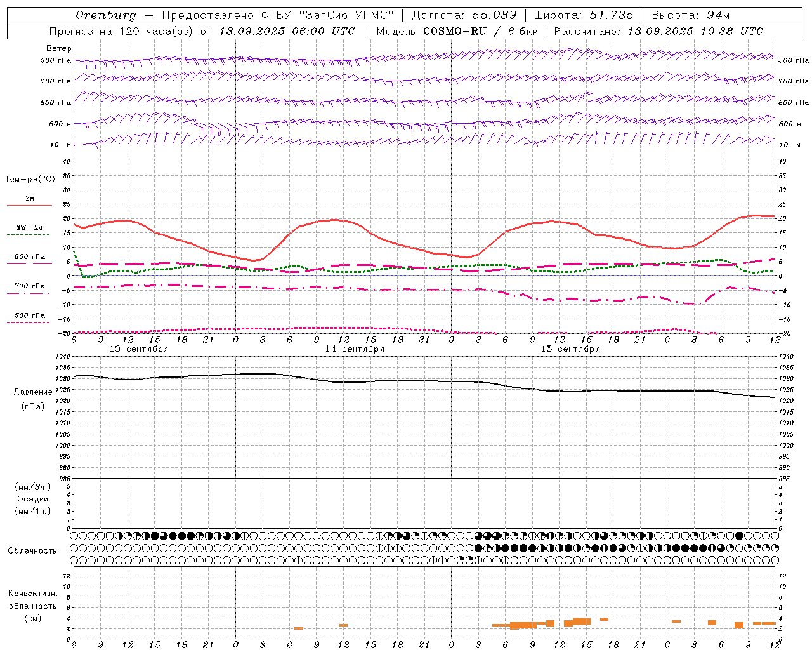Screen dimensions: 812x650
Task: Click the "Осадки" precipitation label
Action: 33,499
